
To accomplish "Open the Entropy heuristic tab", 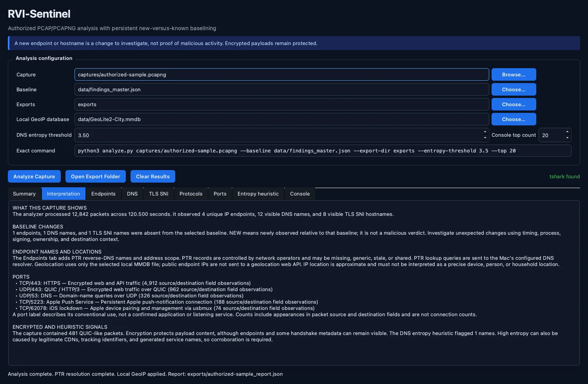I will 258,194.
